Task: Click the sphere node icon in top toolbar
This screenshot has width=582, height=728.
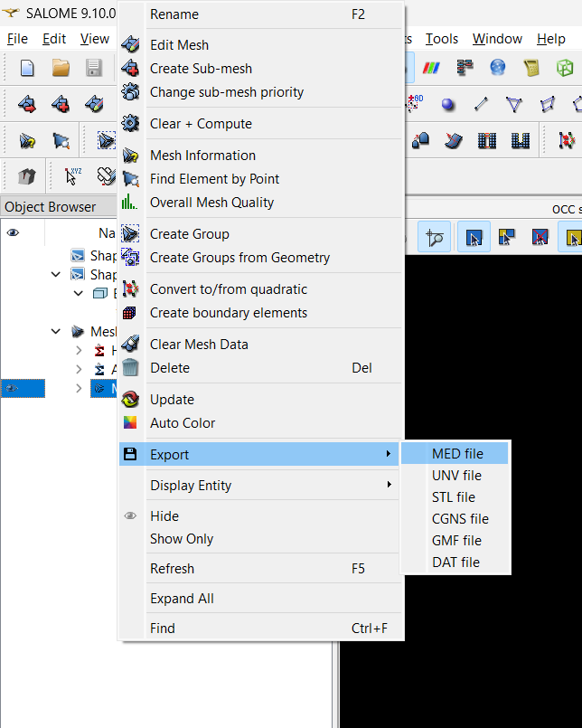Action: tap(448, 105)
